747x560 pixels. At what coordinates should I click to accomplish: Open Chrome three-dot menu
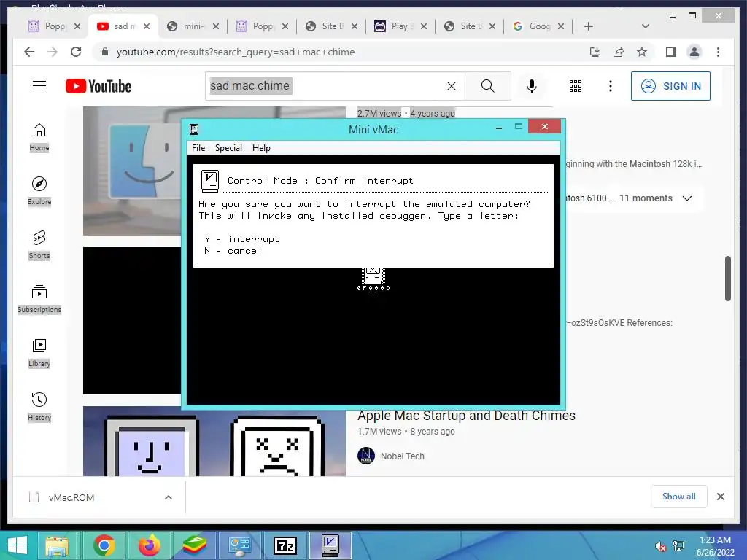[718, 52]
